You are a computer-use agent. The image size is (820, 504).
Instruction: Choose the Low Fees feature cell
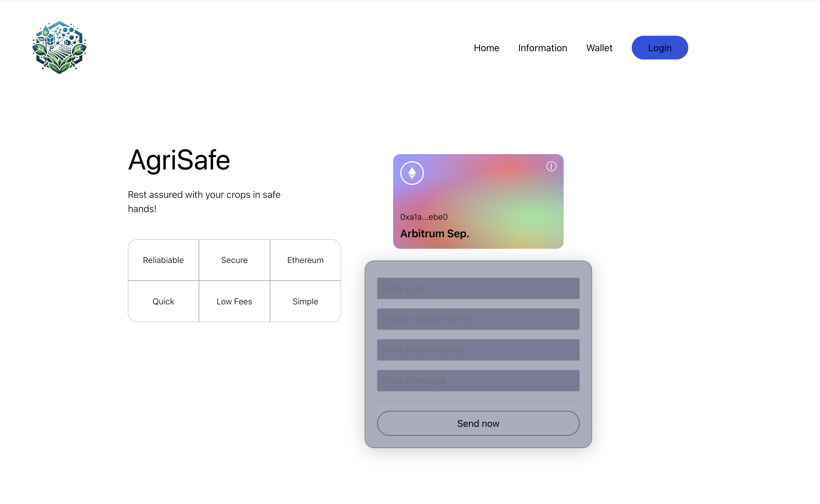pos(234,301)
